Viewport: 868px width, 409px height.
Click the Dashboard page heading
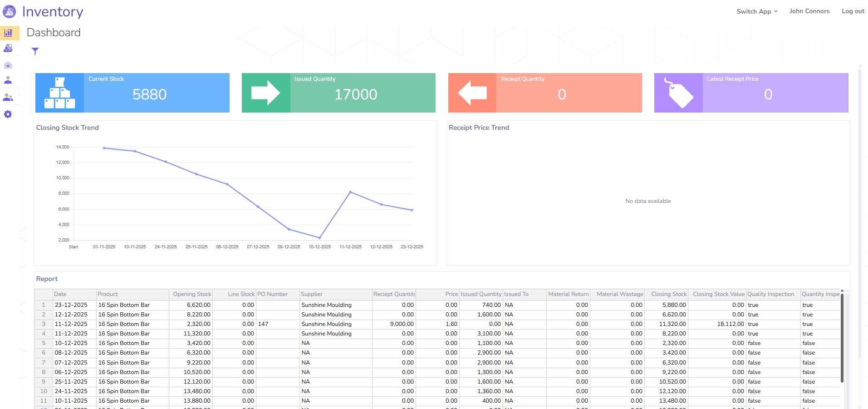point(54,33)
